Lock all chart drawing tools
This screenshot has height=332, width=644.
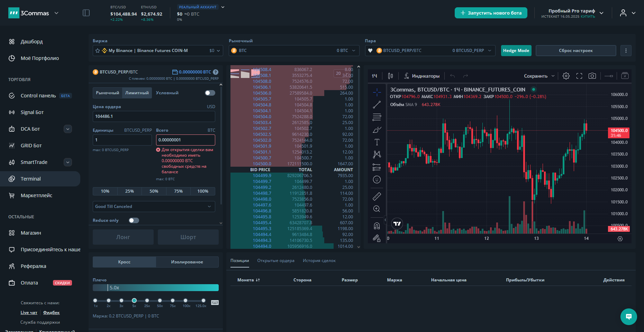(x=377, y=238)
